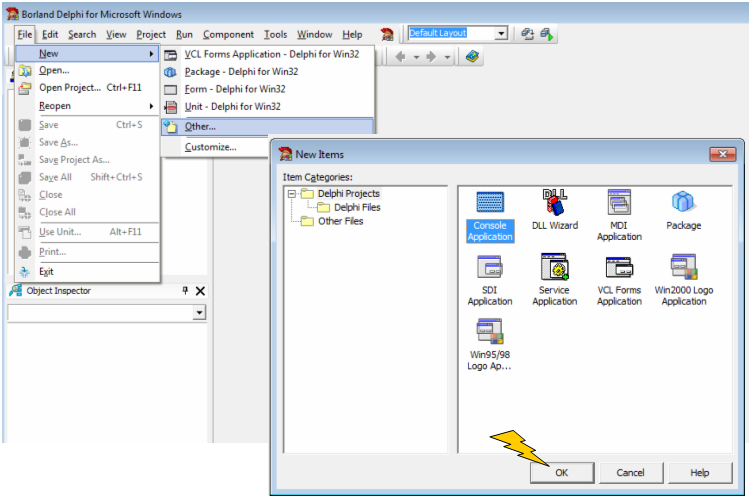Open the File menu
Image resolution: width=751 pixels, height=498 pixels.
(24, 34)
